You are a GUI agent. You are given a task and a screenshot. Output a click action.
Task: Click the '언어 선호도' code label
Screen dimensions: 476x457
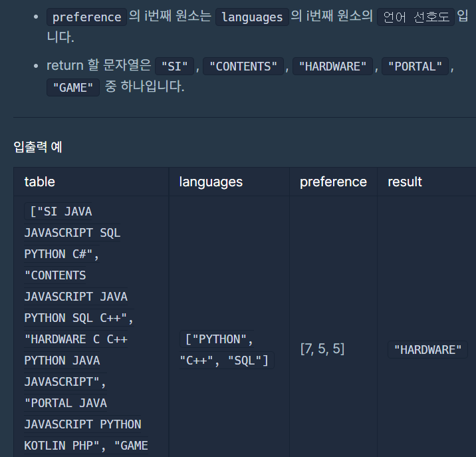tap(416, 17)
